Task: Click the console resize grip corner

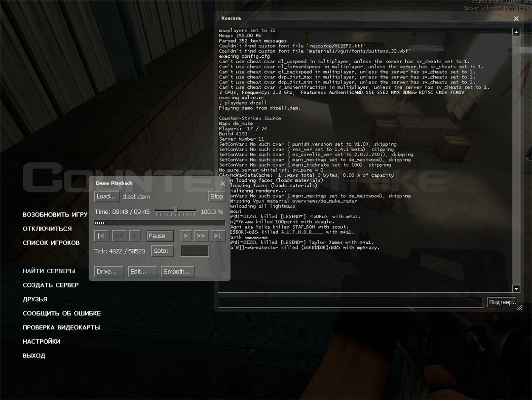Action: (520, 308)
